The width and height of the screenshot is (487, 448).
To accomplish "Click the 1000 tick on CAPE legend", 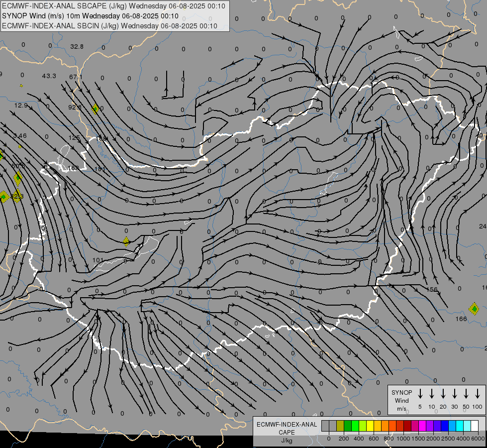I will pos(403,439).
